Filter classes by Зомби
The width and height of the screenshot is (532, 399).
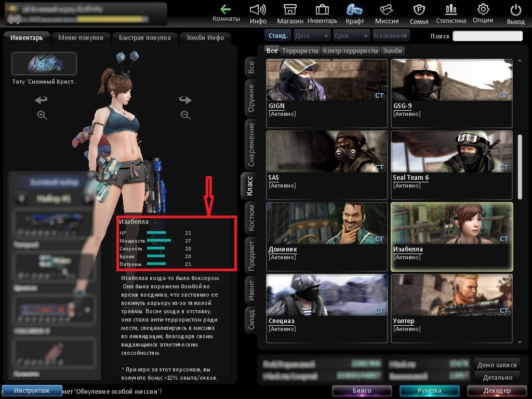tap(393, 51)
